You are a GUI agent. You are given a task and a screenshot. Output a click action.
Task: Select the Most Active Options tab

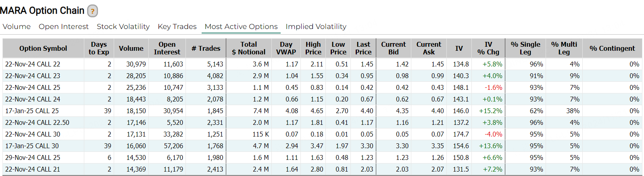(x=241, y=27)
